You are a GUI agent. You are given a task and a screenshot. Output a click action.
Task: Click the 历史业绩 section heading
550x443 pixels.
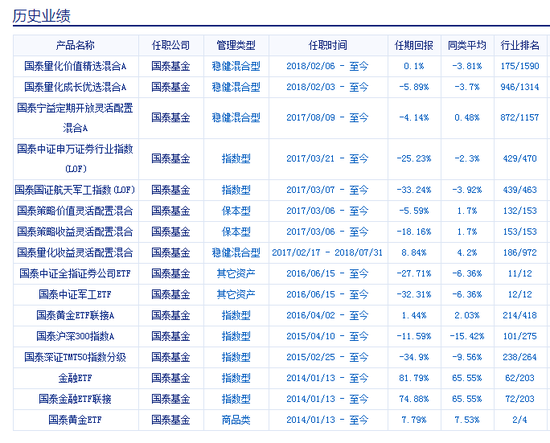(x=42, y=16)
